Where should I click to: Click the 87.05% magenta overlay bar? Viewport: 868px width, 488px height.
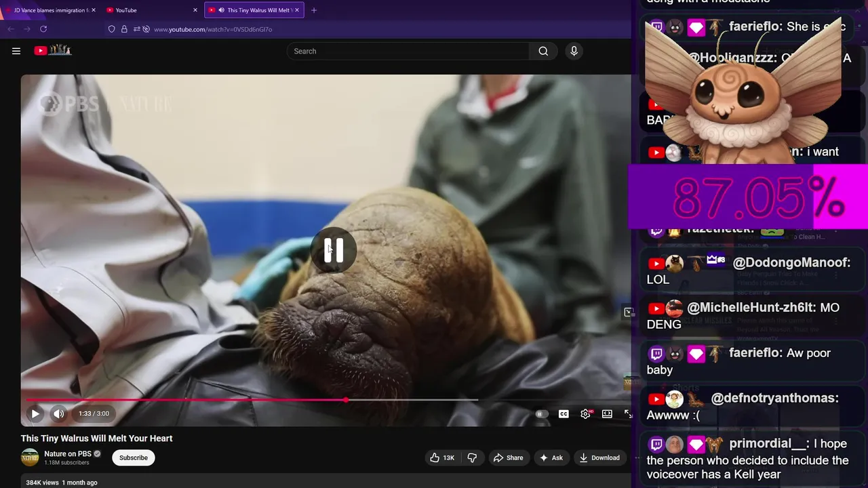[x=748, y=198]
